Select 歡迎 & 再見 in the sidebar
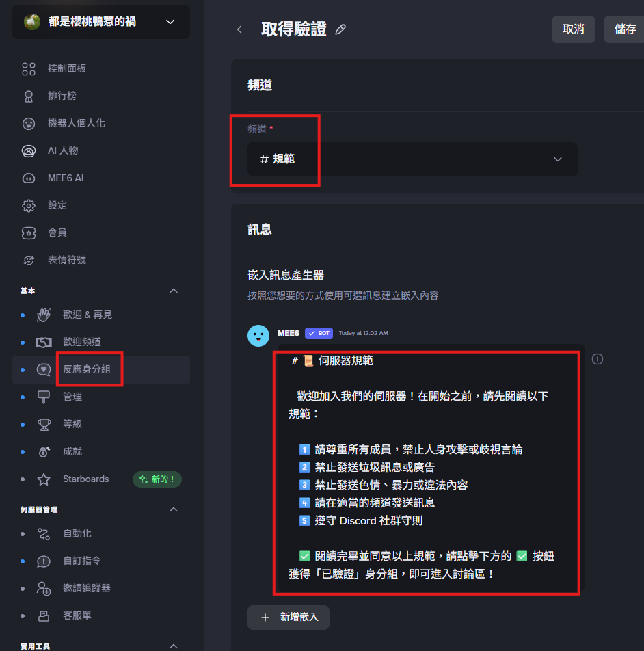The height and width of the screenshot is (651, 644). click(x=87, y=315)
